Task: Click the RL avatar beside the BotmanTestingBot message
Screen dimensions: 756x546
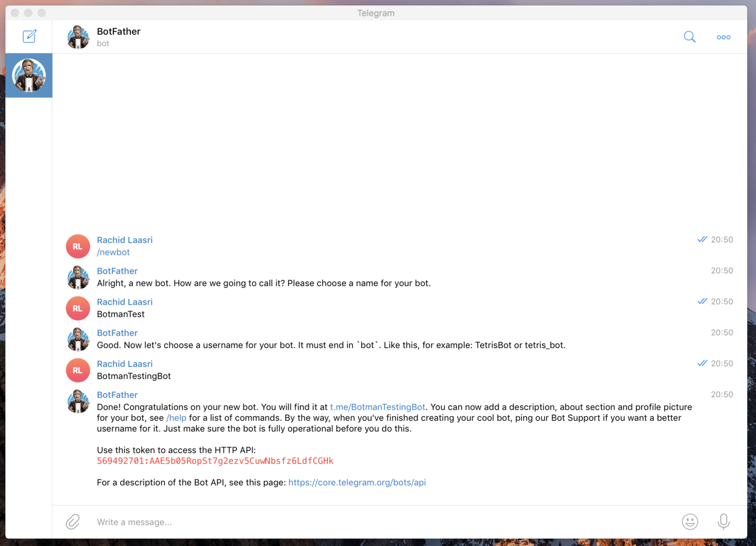Action: click(78, 370)
